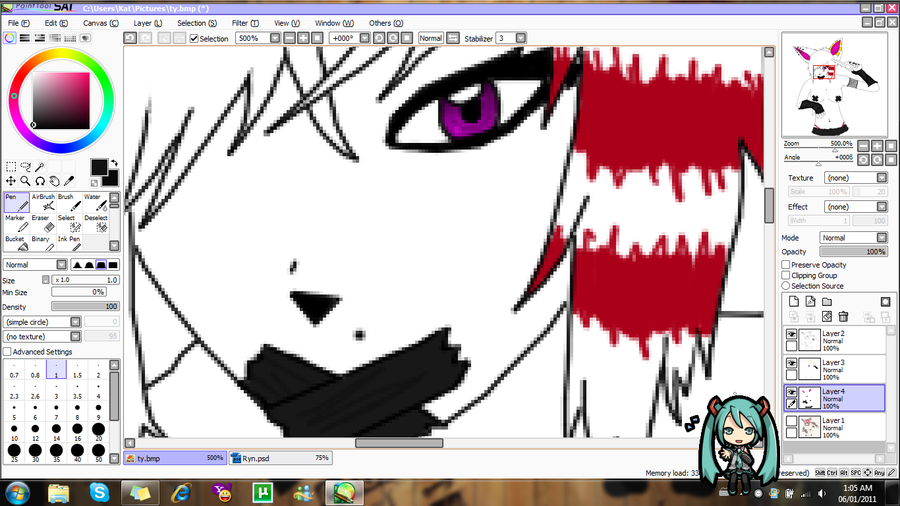Create a new normal layer
Image resolution: width=900 pixels, height=506 pixels.
tap(794, 301)
